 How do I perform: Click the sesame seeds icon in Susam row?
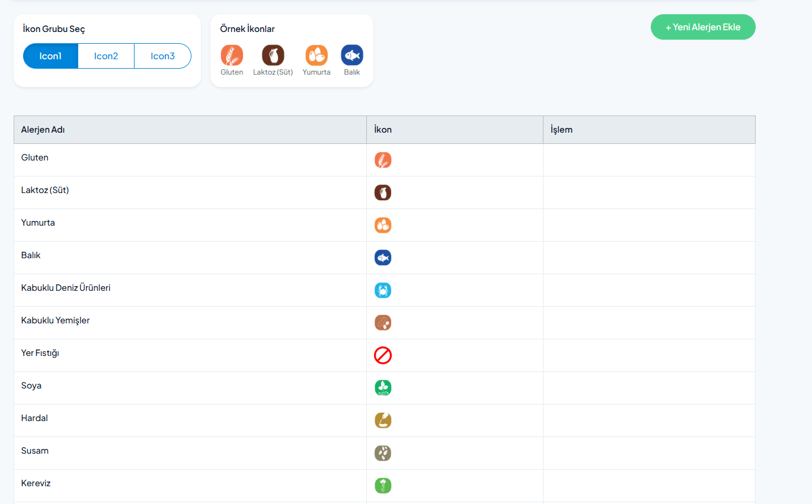(x=383, y=453)
